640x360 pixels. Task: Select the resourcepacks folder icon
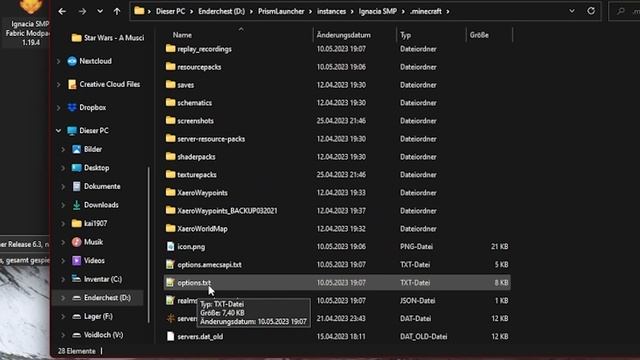171,67
